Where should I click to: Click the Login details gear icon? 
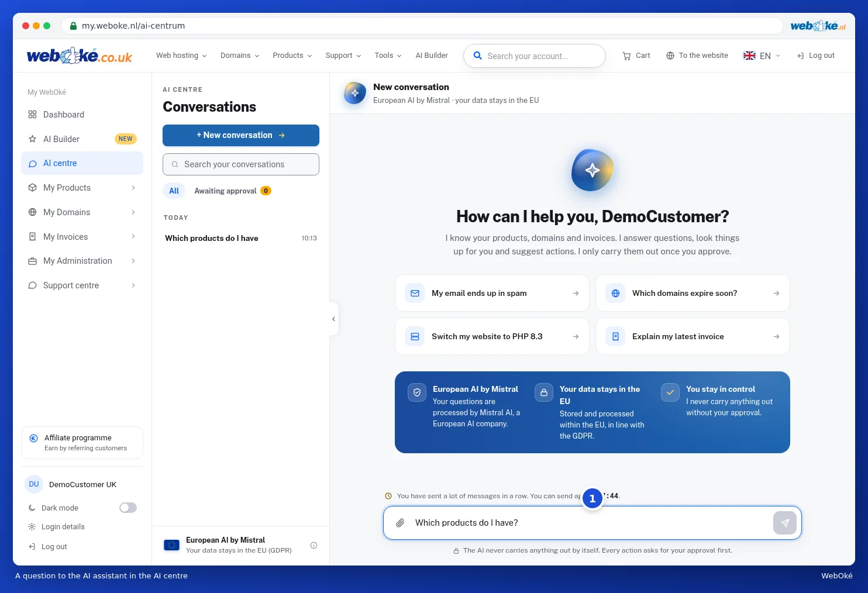click(32, 527)
